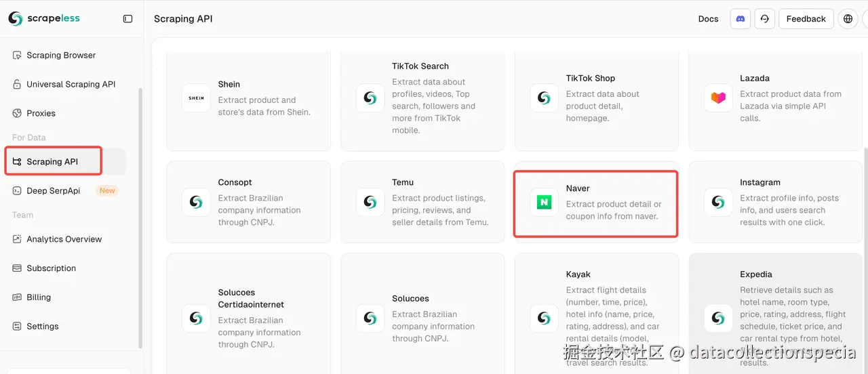This screenshot has height=374, width=868.
Task: Click the Consopt card icon
Action: pos(196,202)
